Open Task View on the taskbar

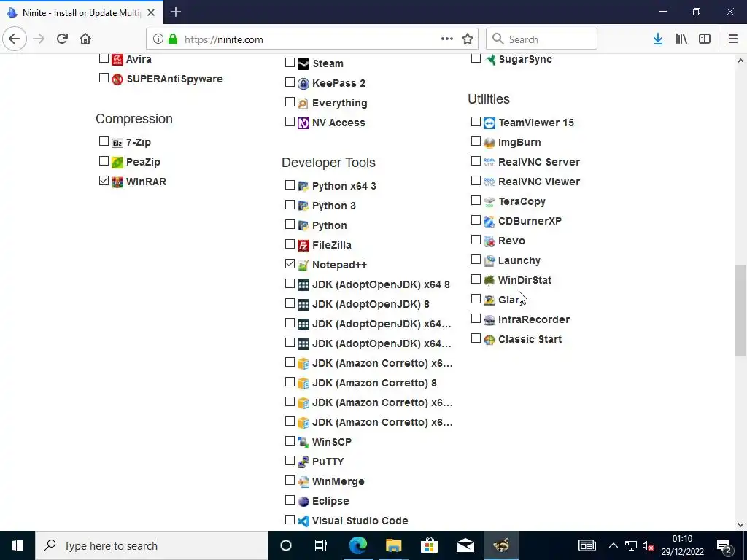[x=321, y=545]
